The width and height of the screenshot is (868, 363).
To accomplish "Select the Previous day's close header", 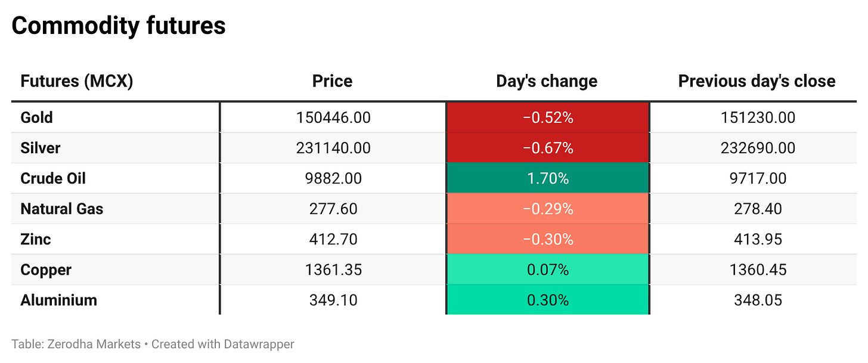I will pos(757,81).
